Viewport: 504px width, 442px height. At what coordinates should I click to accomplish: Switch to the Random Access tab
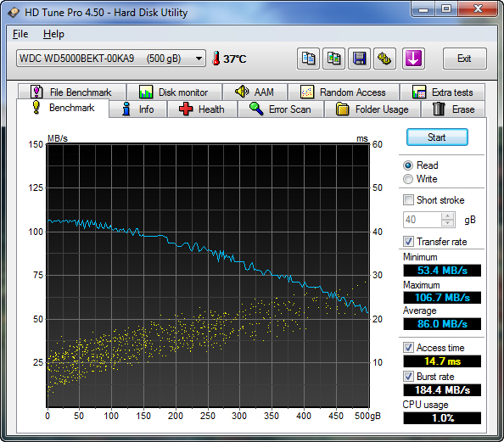(x=344, y=92)
